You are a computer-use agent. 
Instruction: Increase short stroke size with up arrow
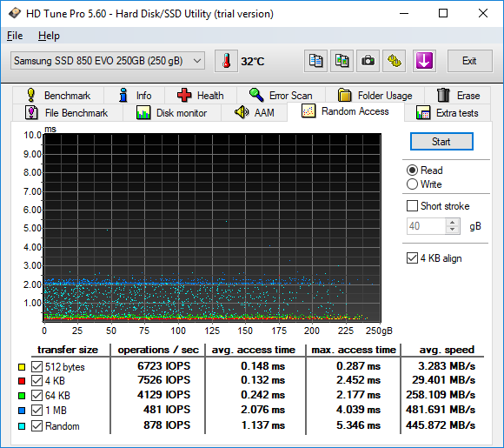coord(453,223)
